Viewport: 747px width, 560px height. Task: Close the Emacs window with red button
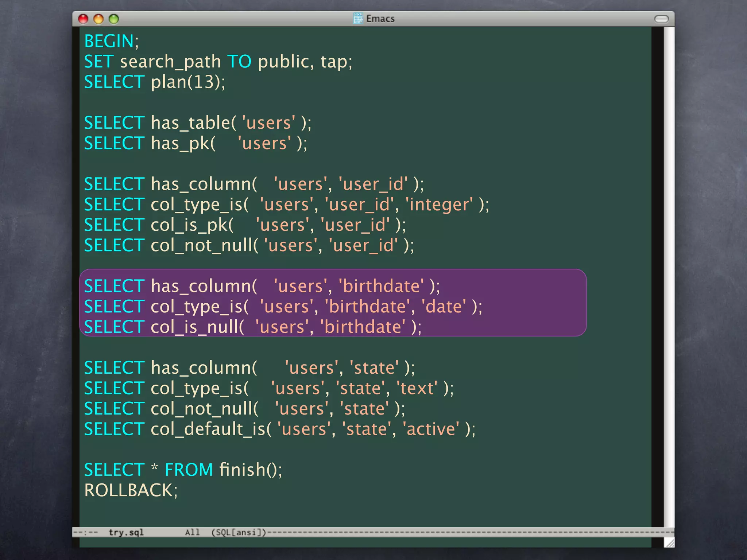pyautogui.click(x=84, y=19)
